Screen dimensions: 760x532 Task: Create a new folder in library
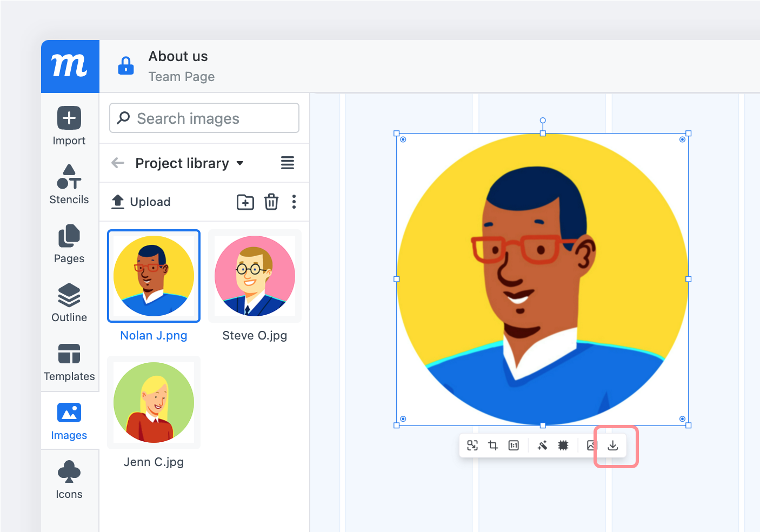pos(245,202)
